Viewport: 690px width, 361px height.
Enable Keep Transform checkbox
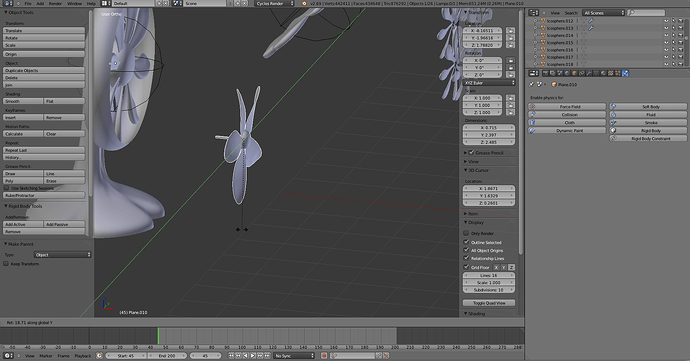(x=6, y=264)
